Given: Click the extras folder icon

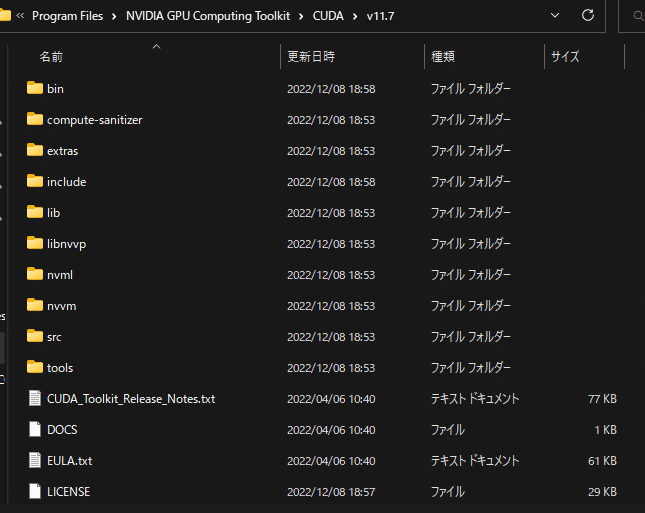Looking at the screenshot, I should pos(35,150).
